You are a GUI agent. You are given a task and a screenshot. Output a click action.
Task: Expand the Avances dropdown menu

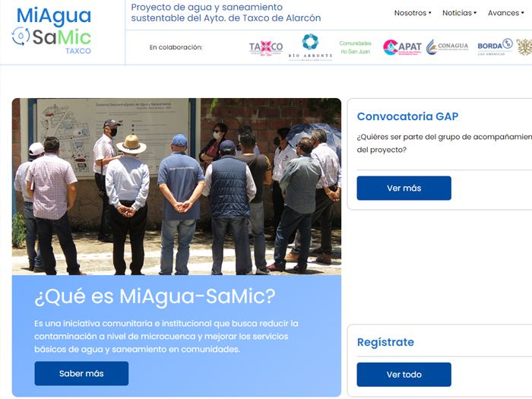tap(506, 13)
